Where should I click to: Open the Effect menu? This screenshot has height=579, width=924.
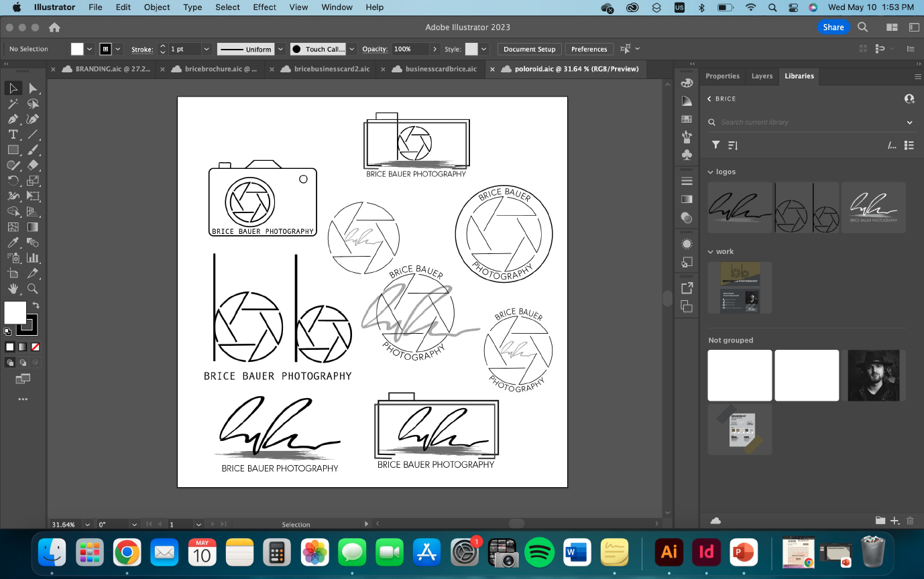pos(265,7)
